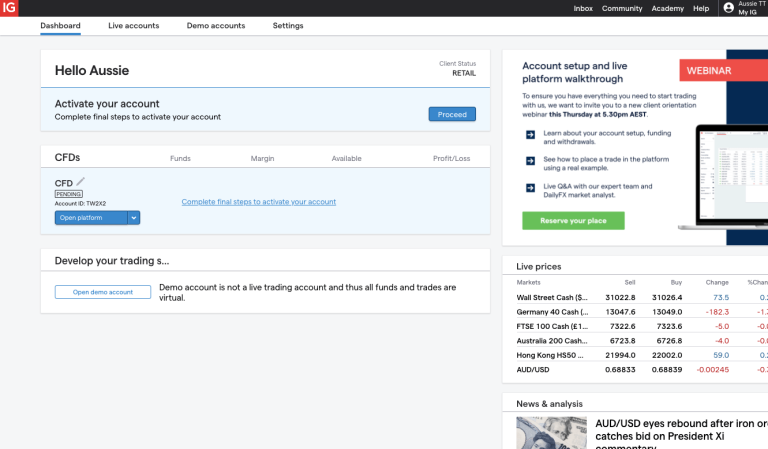768x449 pixels.
Task: Click Help in the top bar
Action: click(x=701, y=8)
